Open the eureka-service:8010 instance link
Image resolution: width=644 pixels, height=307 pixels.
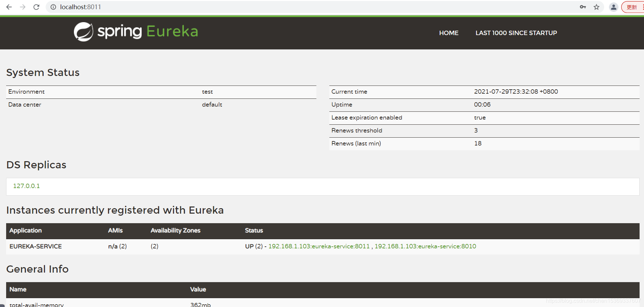tap(425, 246)
